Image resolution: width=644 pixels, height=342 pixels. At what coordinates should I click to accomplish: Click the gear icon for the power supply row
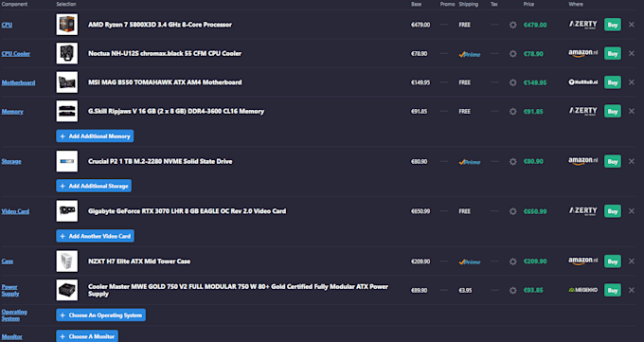(513, 290)
